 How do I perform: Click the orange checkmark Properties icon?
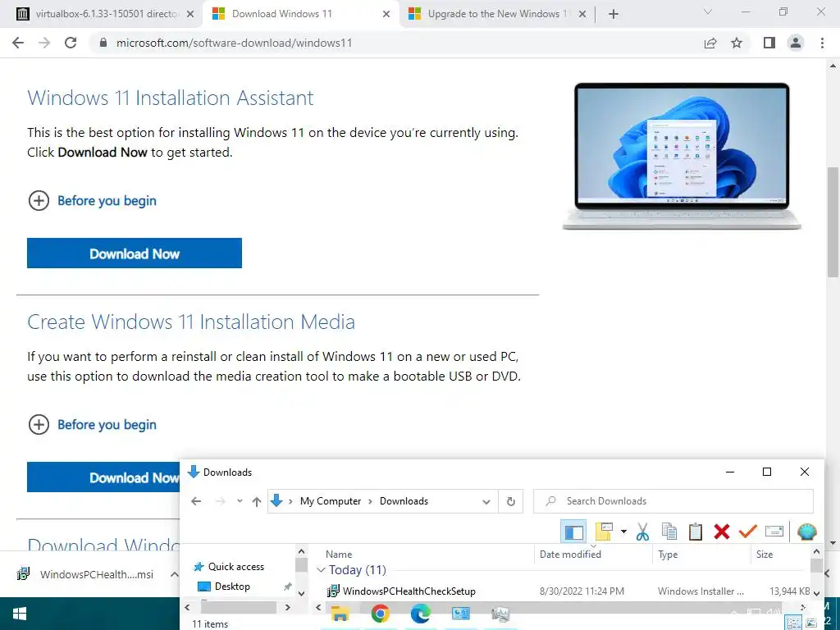[x=748, y=532]
